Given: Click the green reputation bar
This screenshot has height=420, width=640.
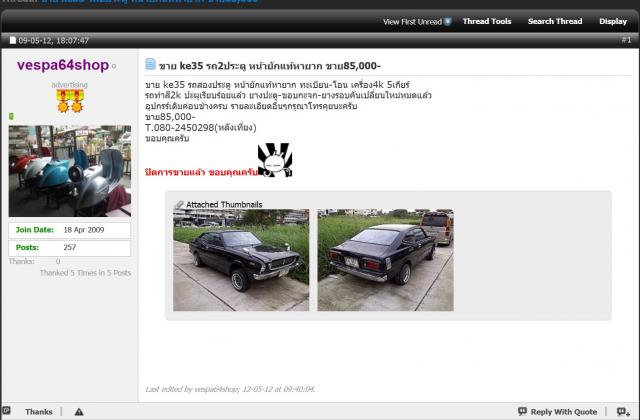Looking at the screenshot, I should tap(12, 117).
